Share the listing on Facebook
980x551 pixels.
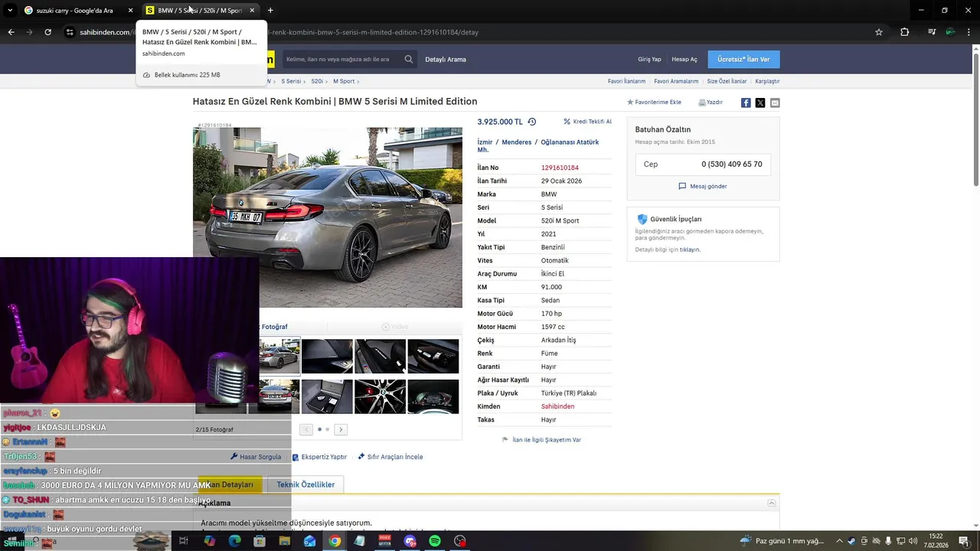point(746,103)
